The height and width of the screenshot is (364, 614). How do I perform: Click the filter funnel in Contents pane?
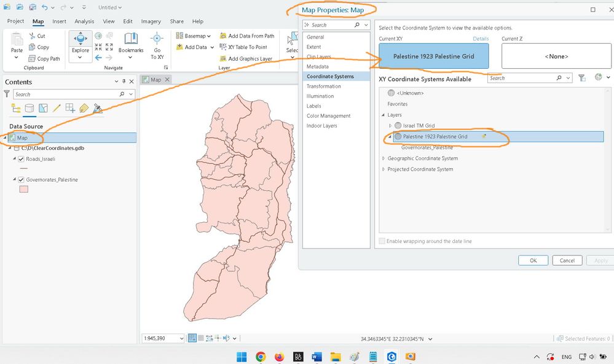[7, 94]
